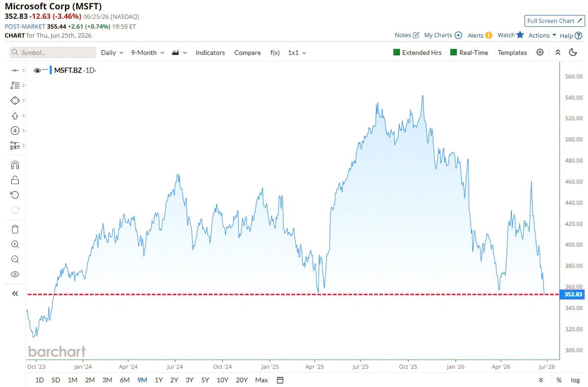
Task: Toggle log scale button
Action: (575, 380)
